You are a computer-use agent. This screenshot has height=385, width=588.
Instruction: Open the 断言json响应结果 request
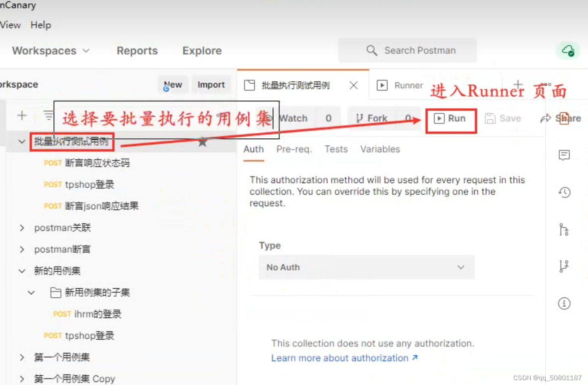[x=91, y=206]
